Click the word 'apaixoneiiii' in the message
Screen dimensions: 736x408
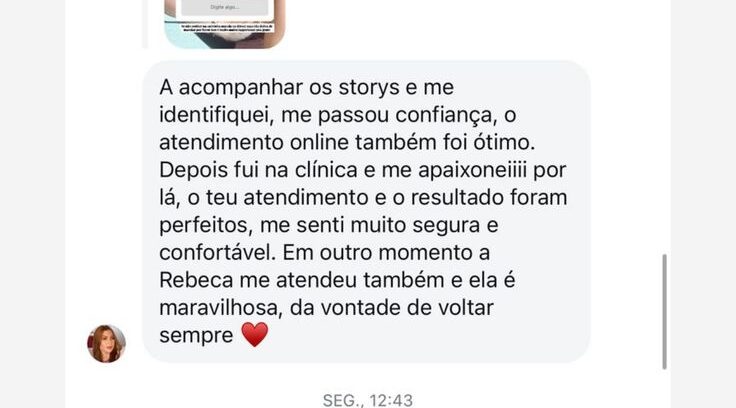[x=473, y=170]
